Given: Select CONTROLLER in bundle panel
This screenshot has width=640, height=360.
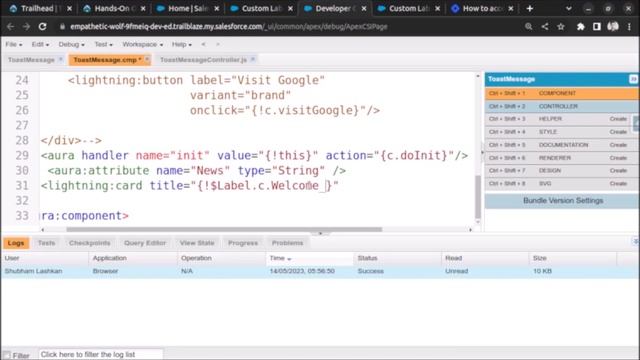Looking at the screenshot, I should (x=562, y=106).
